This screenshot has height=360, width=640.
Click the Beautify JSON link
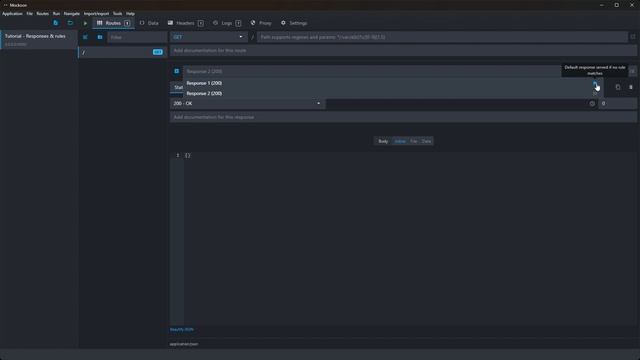click(182, 329)
